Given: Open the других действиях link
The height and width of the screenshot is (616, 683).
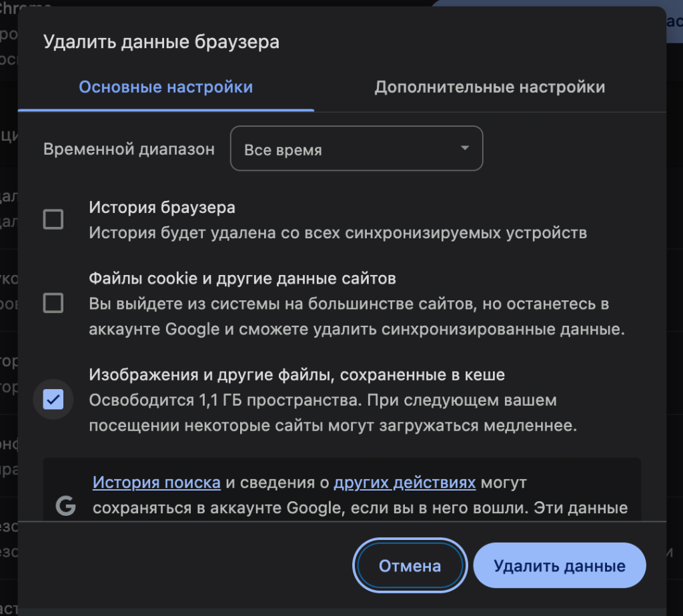Looking at the screenshot, I should click(404, 483).
